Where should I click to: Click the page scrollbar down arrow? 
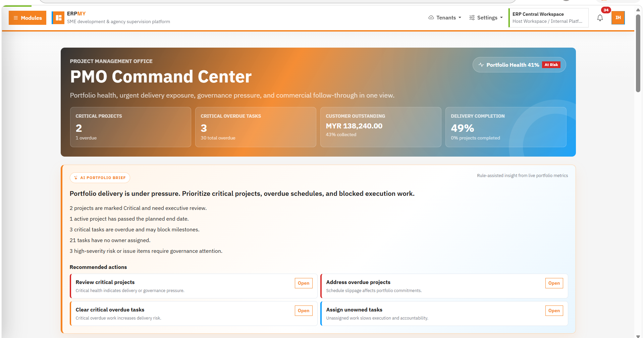pyautogui.click(x=638, y=336)
